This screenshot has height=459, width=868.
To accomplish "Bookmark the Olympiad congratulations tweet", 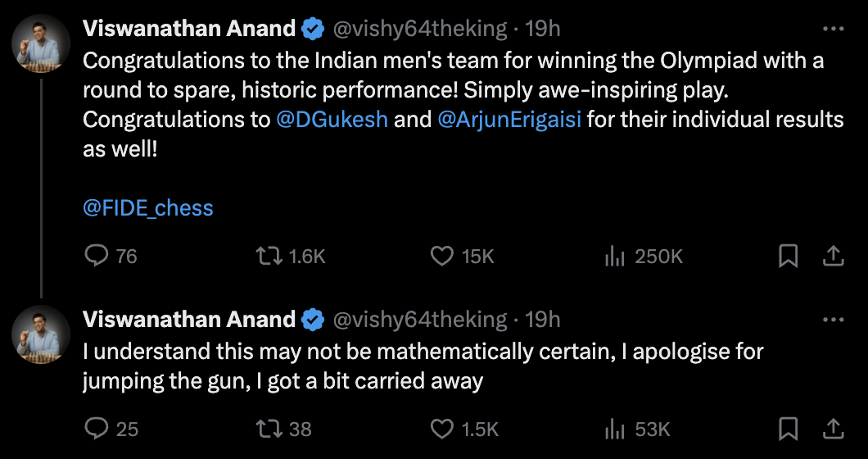I will 788,257.
